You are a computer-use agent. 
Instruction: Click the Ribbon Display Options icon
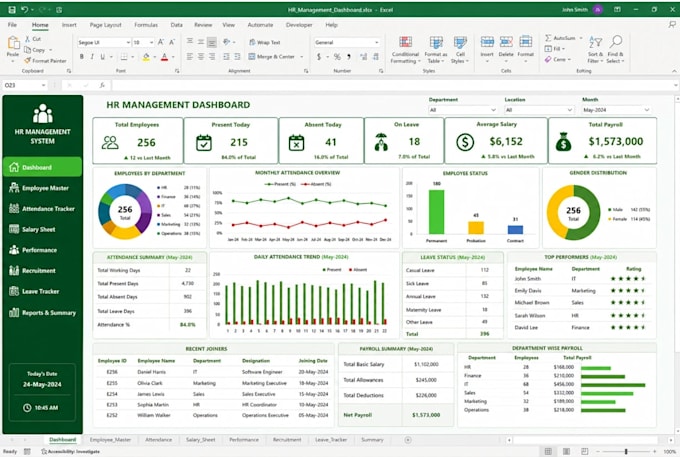click(617, 10)
